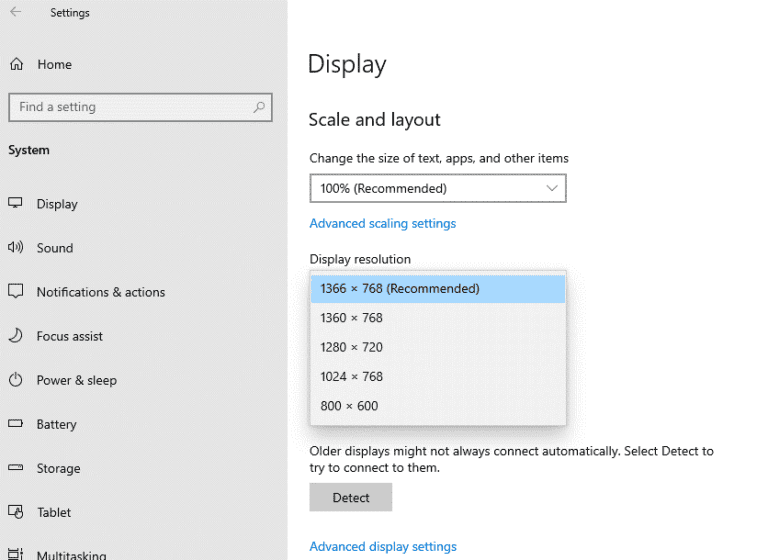Expand the 100% (Recommended) scale dropdown

pyautogui.click(x=437, y=188)
